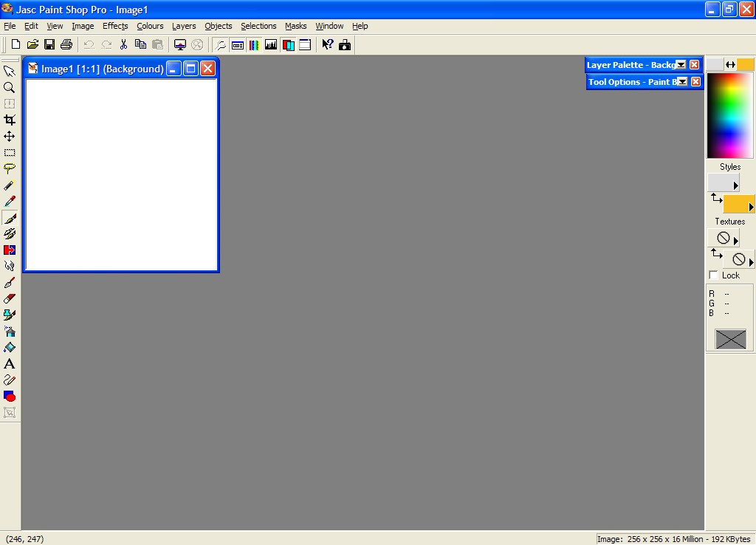Create a new image from toolbar
The height and width of the screenshot is (545, 756).
click(x=16, y=45)
